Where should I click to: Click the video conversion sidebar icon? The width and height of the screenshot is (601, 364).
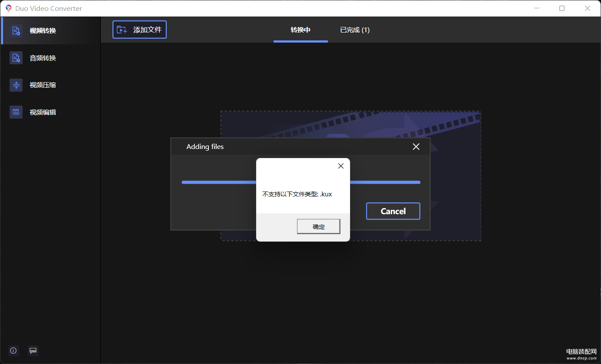click(16, 30)
